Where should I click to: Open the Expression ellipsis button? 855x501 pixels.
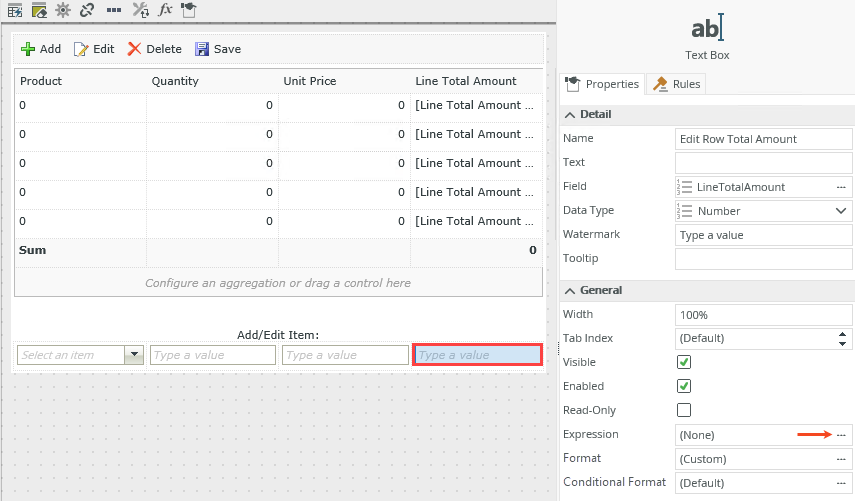(841, 435)
